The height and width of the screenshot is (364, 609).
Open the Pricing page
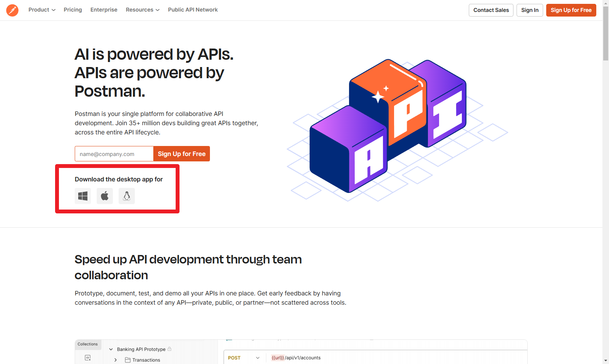(x=73, y=10)
